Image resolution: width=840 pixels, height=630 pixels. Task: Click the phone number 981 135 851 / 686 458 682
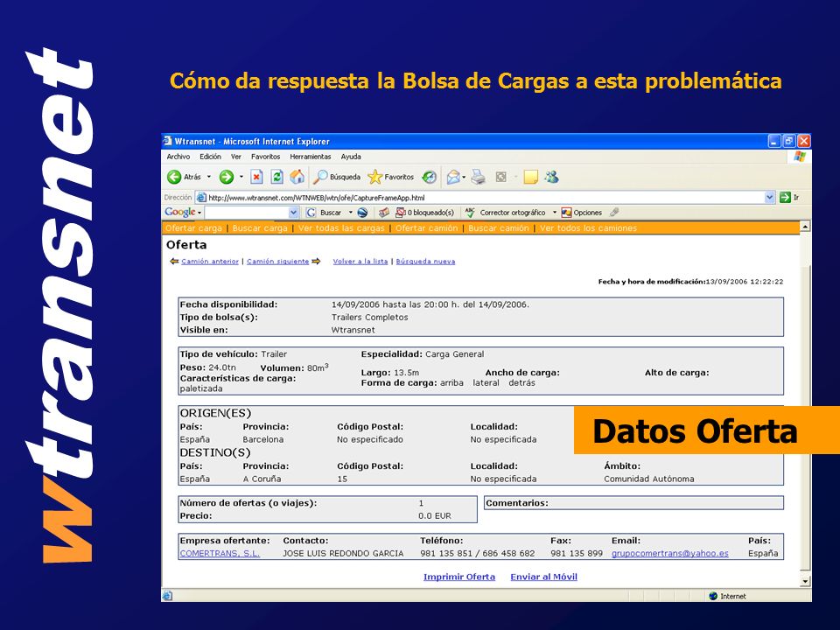pyautogui.click(x=478, y=553)
